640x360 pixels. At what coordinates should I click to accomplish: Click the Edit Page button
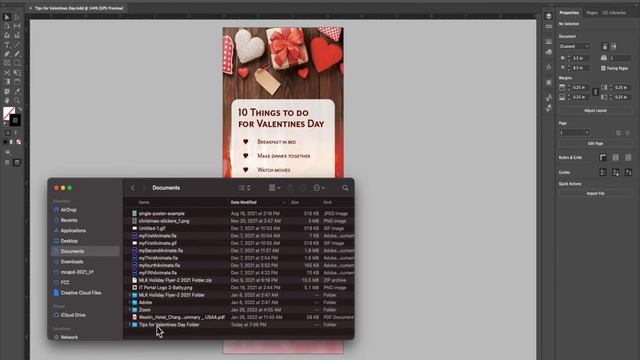coord(595,144)
